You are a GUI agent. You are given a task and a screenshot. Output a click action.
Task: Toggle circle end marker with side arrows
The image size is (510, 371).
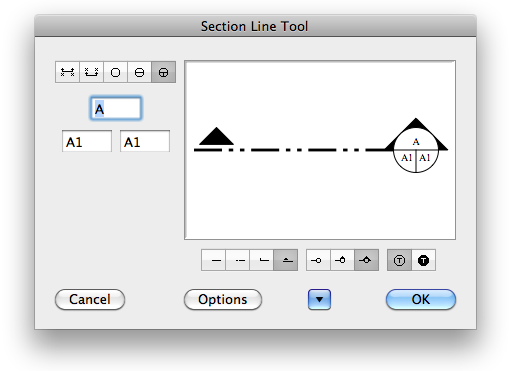[x=366, y=260]
